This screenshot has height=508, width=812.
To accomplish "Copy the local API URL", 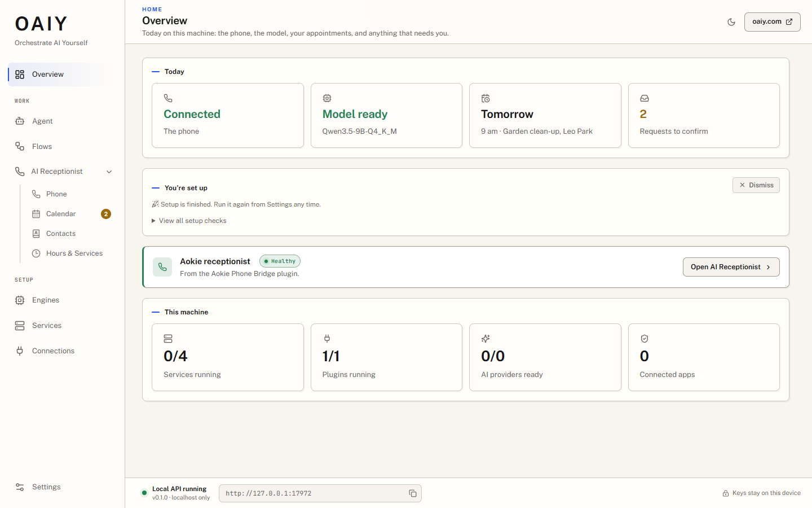I will click(413, 493).
